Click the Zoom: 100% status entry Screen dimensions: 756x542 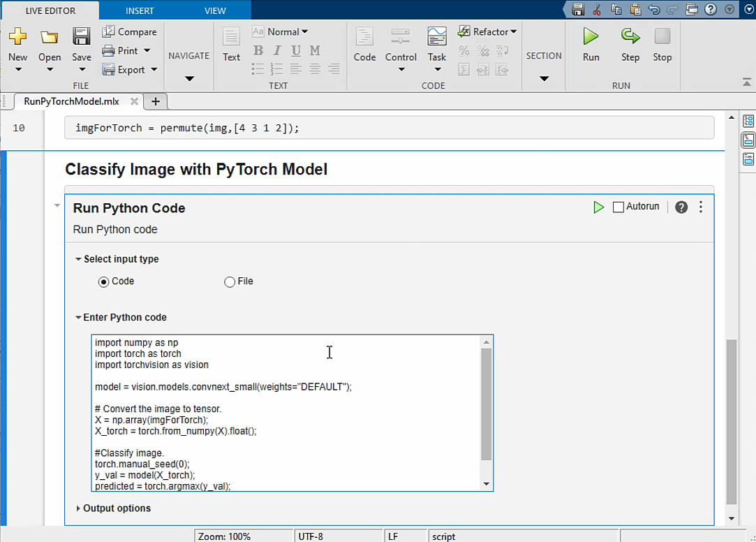click(x=244, y=536)
